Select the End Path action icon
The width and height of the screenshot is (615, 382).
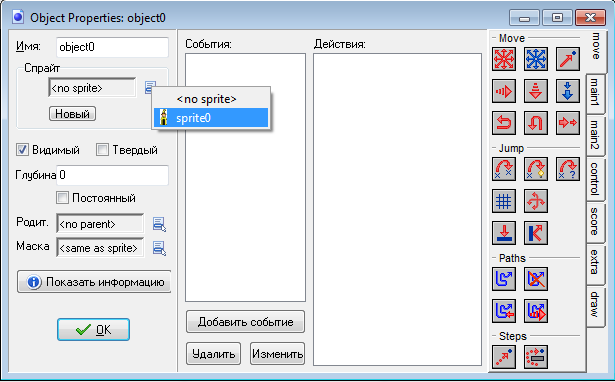(536, 279)
